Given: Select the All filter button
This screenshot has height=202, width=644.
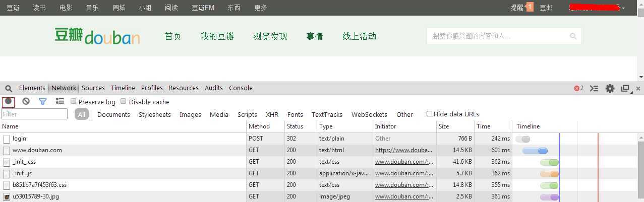Looking at the screenshot, I should pos(82,114).
